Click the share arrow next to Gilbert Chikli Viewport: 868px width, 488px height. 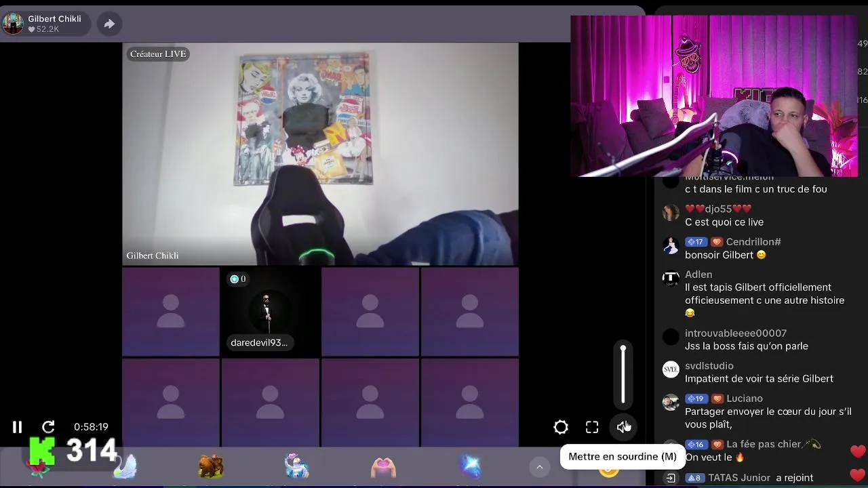point(109,24)
